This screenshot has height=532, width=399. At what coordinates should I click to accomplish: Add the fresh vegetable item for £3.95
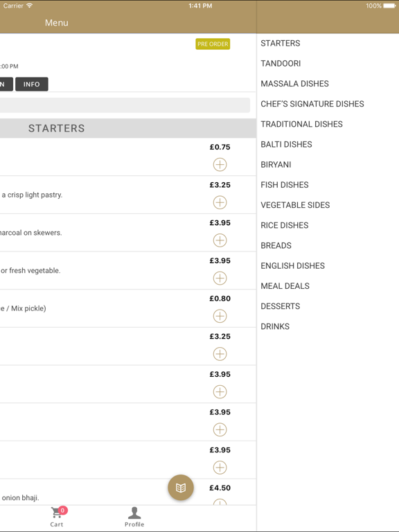pyautogui.click(x=220, y=278)
